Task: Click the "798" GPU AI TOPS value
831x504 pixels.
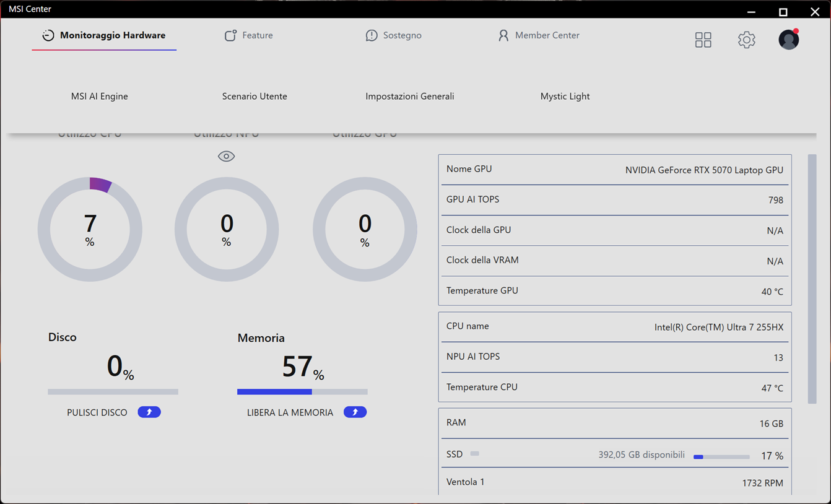Action: pyautogui.click(x=775, y=200)
